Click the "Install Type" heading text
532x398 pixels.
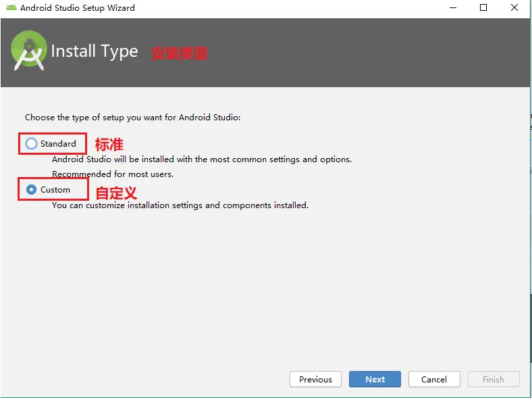[x=95, y=51]
